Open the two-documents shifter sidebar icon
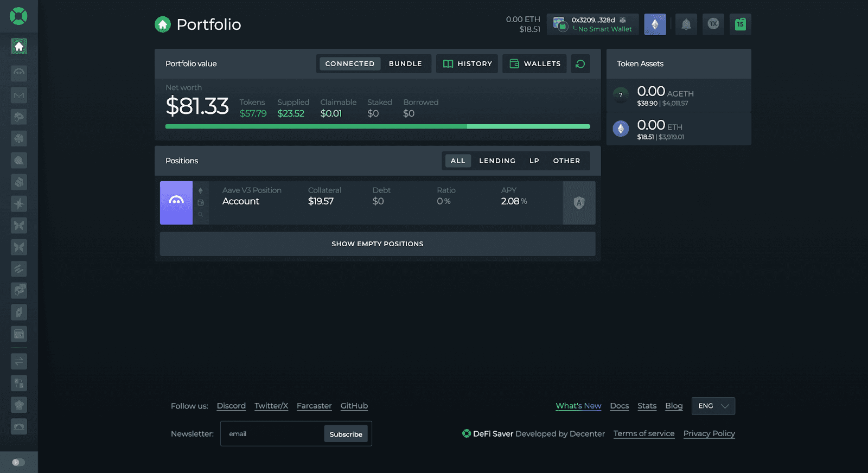Viewport: 868px width, 473px height. pos(19,383)
